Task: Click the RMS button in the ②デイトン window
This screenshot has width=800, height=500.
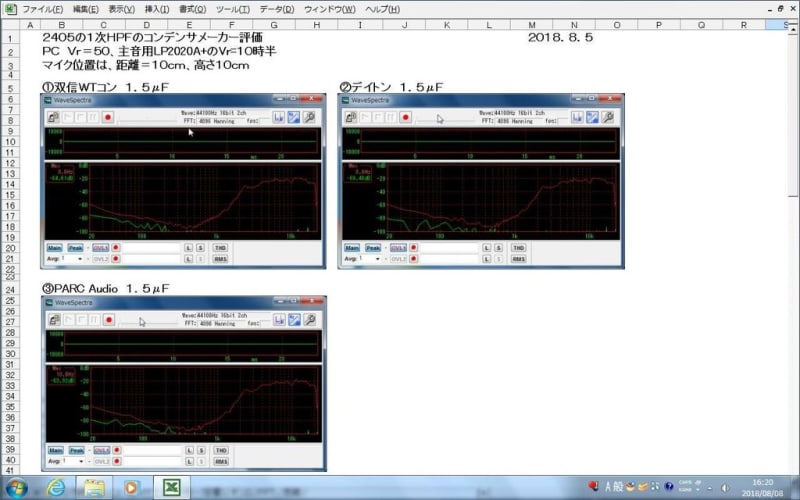Action: 518,259
